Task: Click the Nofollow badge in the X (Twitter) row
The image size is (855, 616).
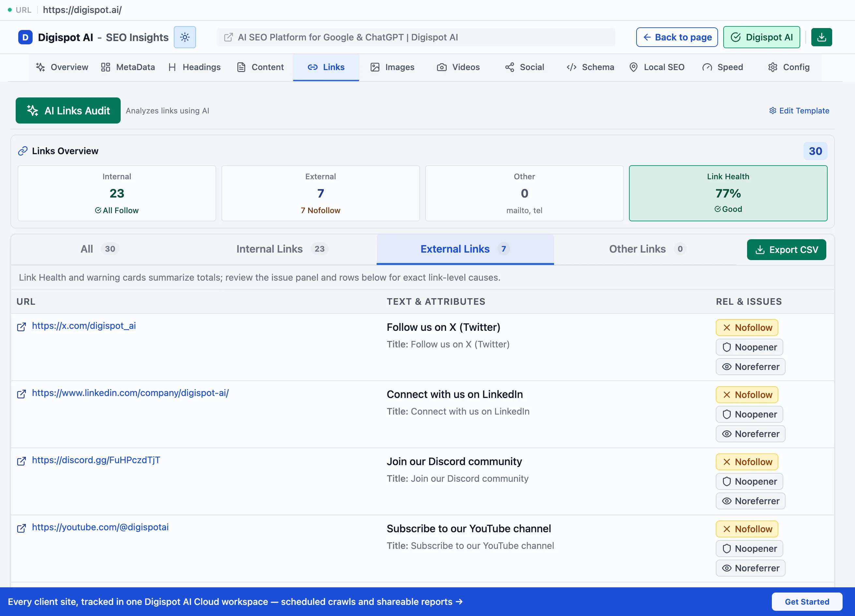Action: coord(747,328)
